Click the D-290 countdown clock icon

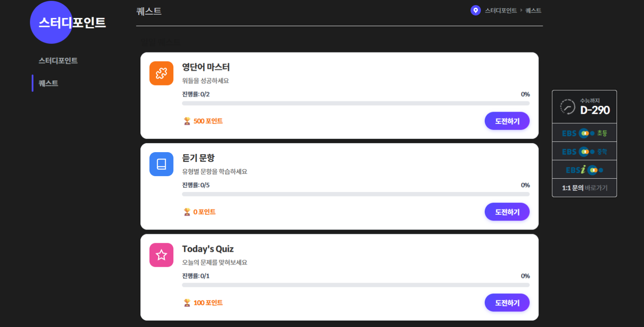coord(568,107)
